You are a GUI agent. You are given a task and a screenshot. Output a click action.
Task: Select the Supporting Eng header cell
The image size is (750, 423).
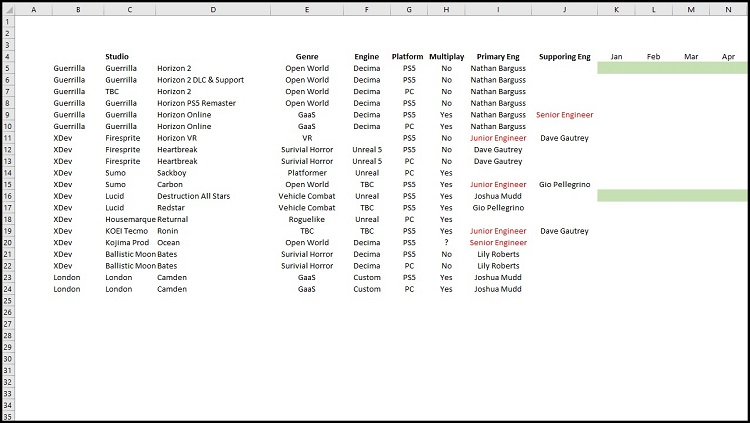[564, 57]
